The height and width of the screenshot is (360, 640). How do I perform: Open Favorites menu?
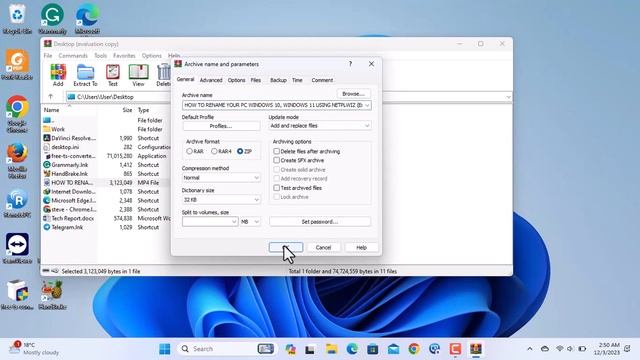tap(124, 56)
